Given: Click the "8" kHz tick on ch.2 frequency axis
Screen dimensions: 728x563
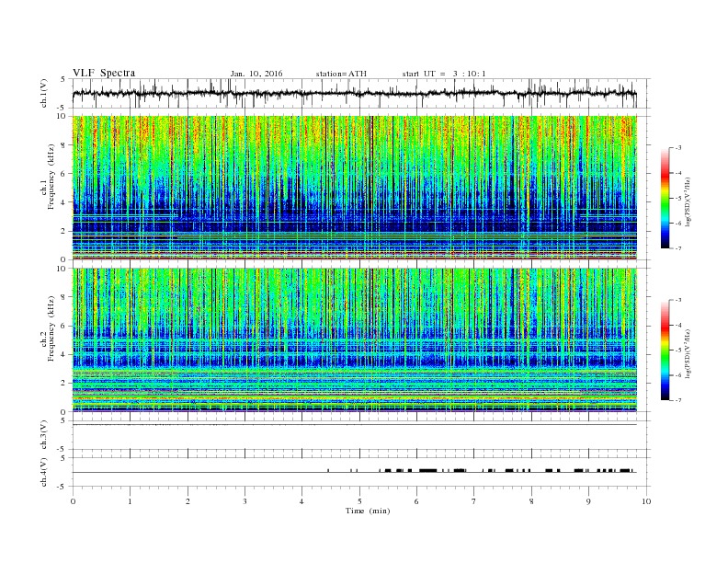Looking at the screenshot, I should 64,297.
